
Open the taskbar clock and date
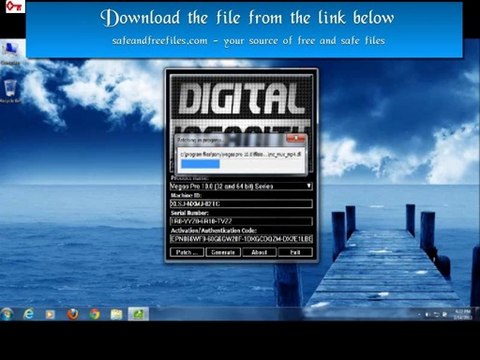tap(463, 314)
